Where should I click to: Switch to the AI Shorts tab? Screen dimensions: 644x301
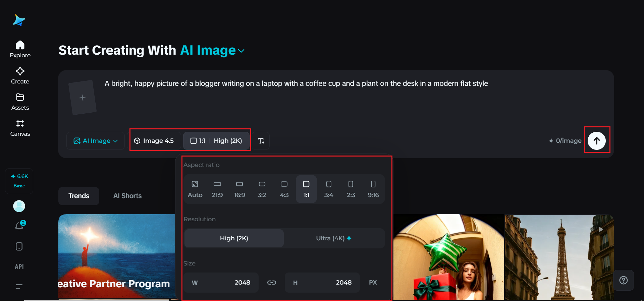click(x=127, y=196)
